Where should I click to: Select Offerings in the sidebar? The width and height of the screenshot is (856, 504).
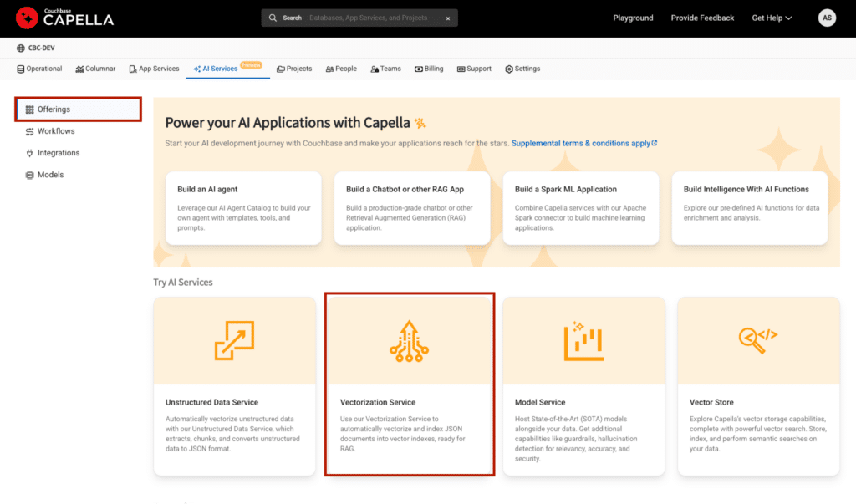78,109
